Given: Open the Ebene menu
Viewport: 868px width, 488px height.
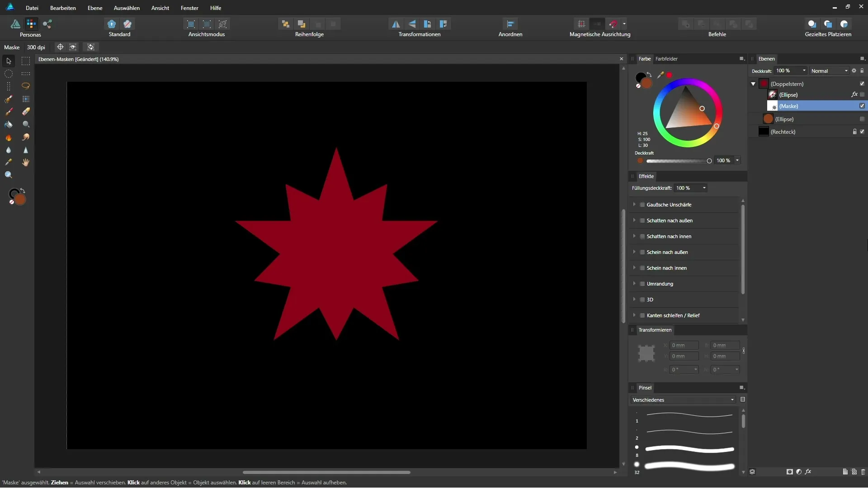Looking at the screenshot, I should pos(95,8).
